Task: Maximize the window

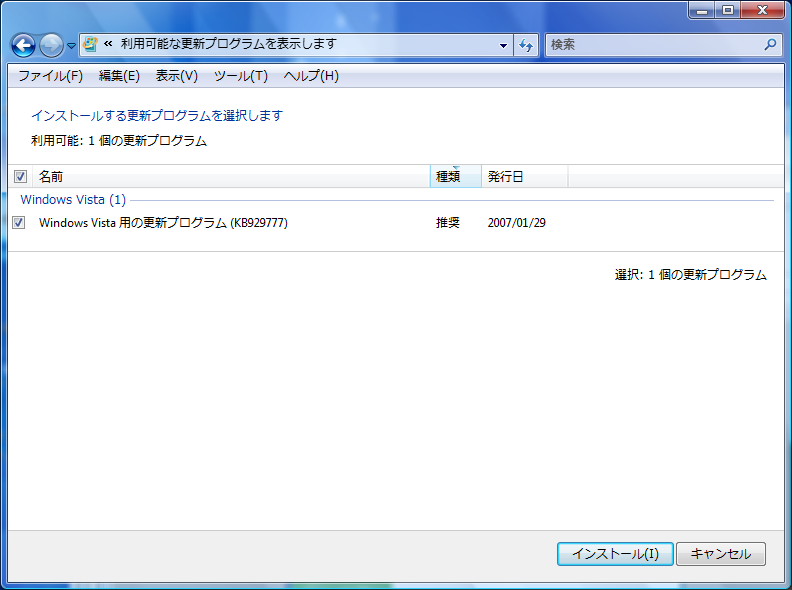Action: tap(727, 10)
